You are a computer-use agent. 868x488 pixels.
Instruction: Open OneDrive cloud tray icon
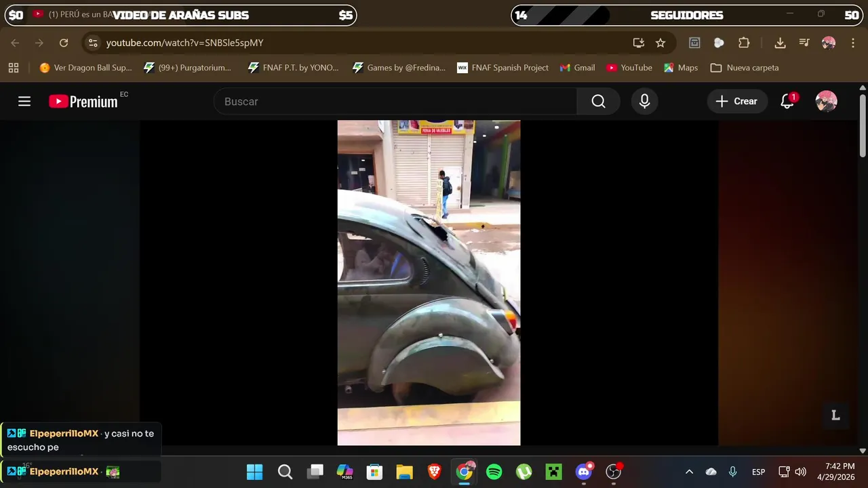coord(711,472)
